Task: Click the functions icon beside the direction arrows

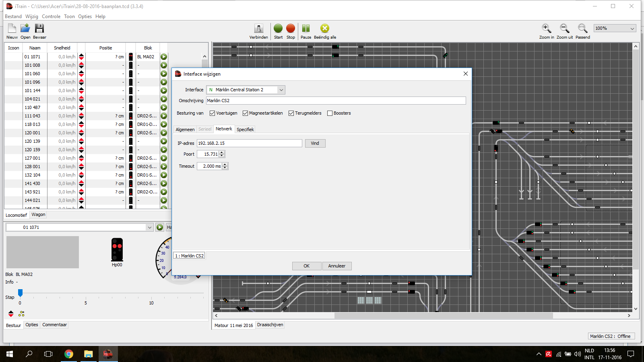Action: 21,314
